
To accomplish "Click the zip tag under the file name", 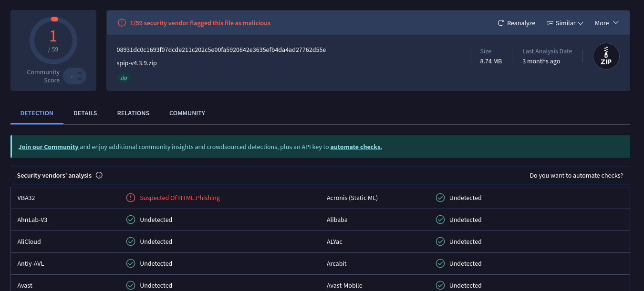I will coord(124,78).
